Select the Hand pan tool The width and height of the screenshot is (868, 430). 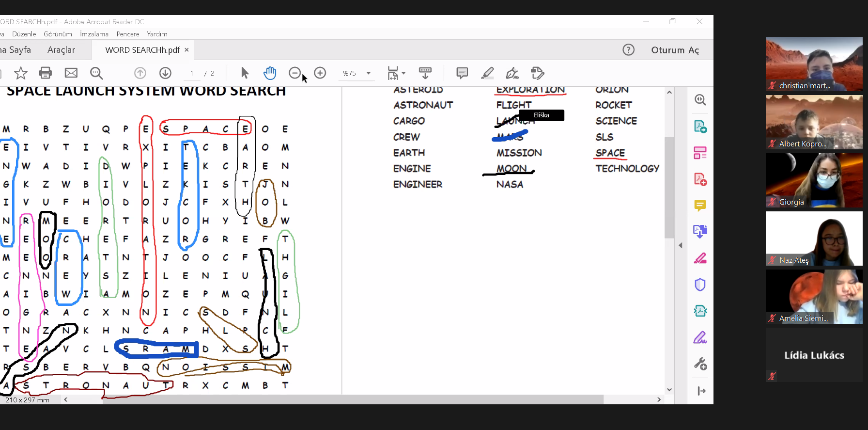tap(270, 73)
